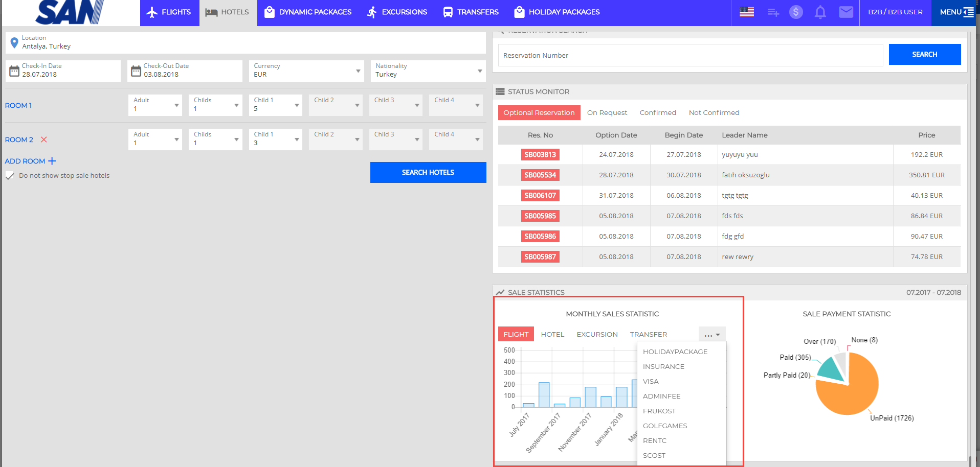Open reservation SB005534 link
Image resolution: width=980 pixels, height=467 pixels.
click(540, 175)
